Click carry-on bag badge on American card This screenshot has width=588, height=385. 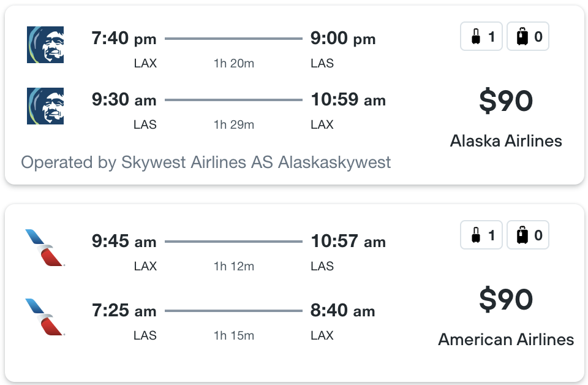coord(481,235)
